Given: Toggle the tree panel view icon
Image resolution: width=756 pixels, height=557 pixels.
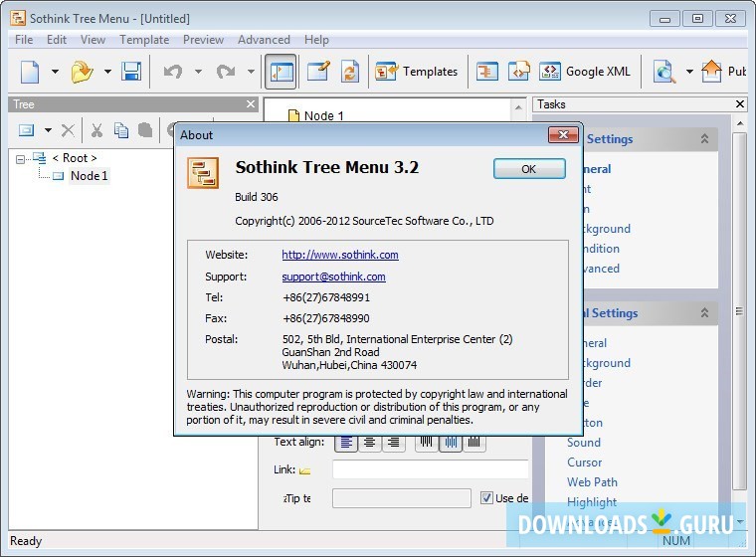Looking at the screenshot, I should coord(281,72).
